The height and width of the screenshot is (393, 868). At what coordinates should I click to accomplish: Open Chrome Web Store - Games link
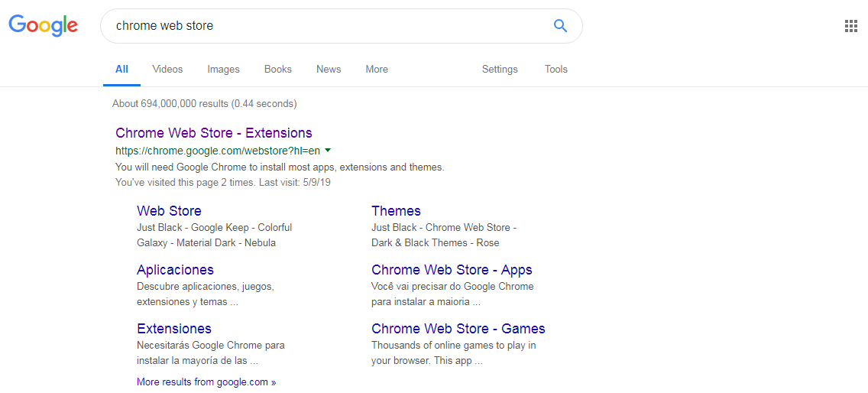tap(458, 329)
